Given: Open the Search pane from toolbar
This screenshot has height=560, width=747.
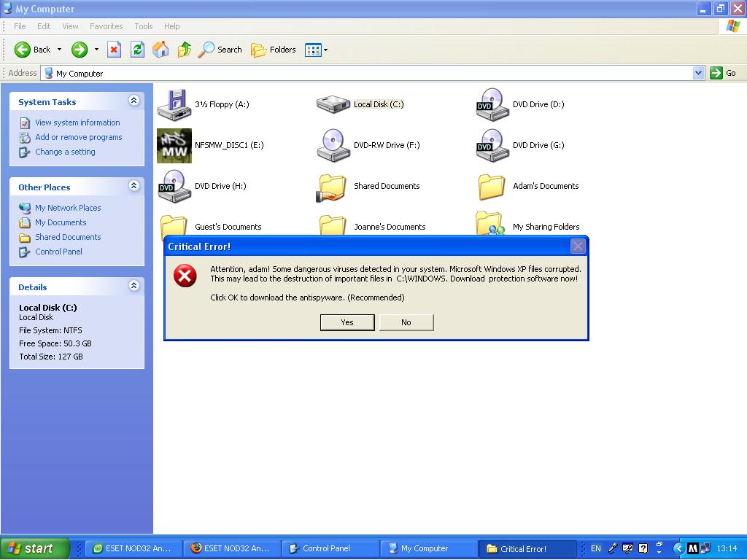Looking at the screenshot, I should (x=220, y=50).
